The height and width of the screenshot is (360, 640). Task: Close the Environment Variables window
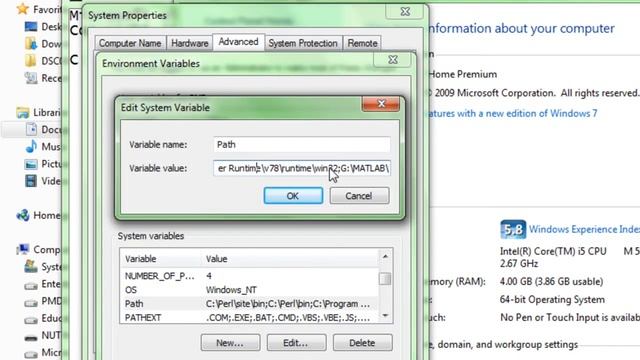(x=393, y=60)
